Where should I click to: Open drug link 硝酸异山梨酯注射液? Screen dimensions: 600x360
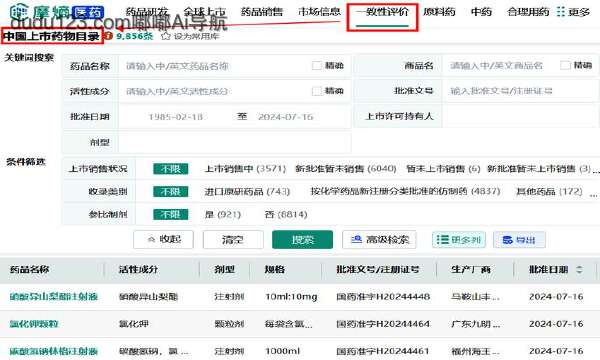(54, 296)
